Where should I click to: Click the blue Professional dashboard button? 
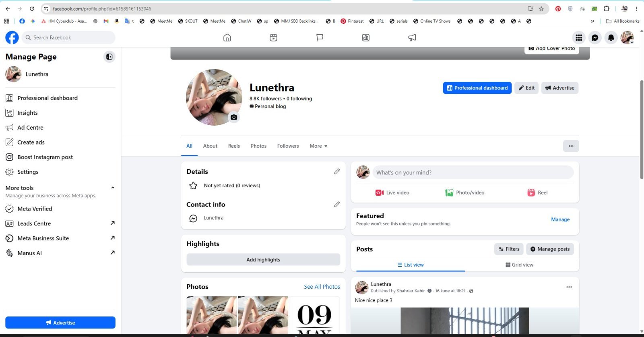(477, 88)
